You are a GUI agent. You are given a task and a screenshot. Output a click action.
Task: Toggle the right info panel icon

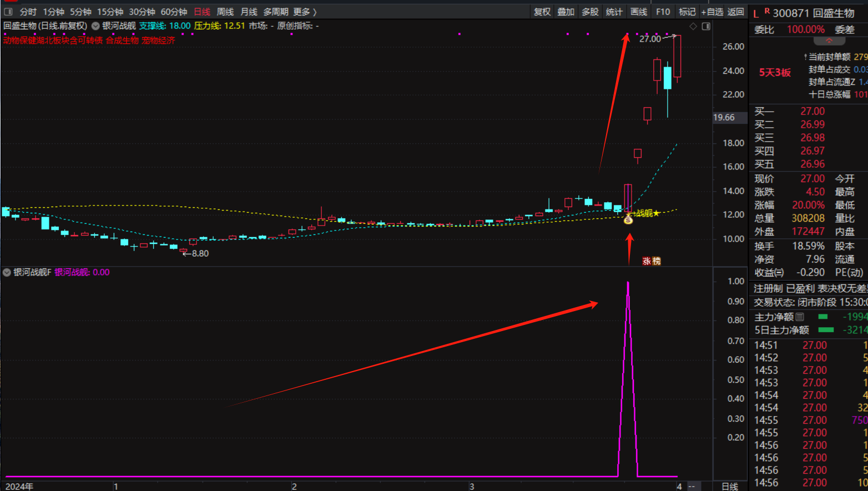[706, 26]
